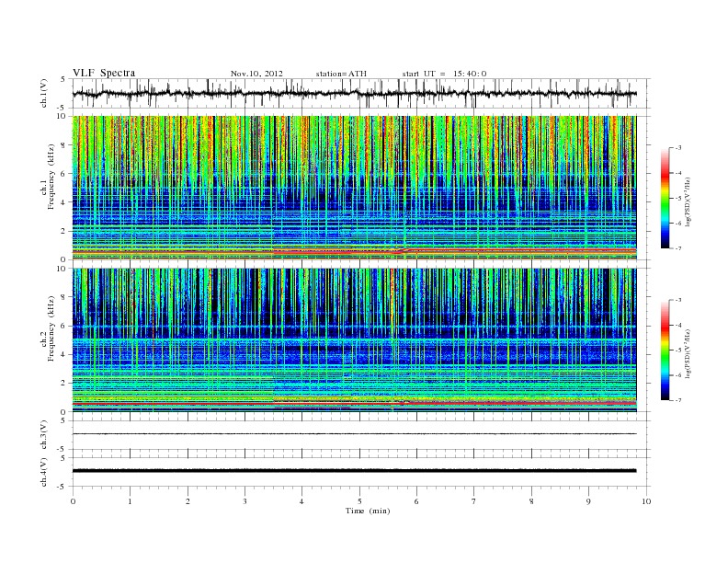Click log(PSD) label beside ch.1 colorbar
This screenshot has width=728, height=563.
[688, 201]
